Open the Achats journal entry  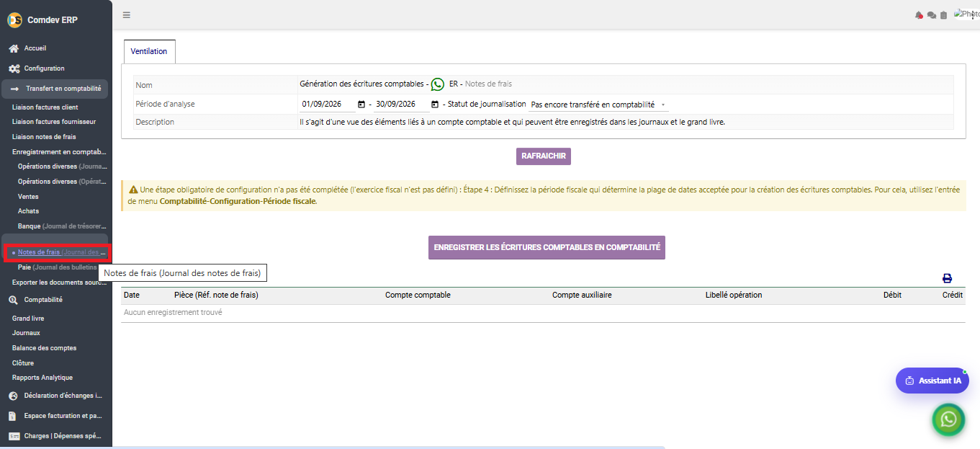pos(28,211)
